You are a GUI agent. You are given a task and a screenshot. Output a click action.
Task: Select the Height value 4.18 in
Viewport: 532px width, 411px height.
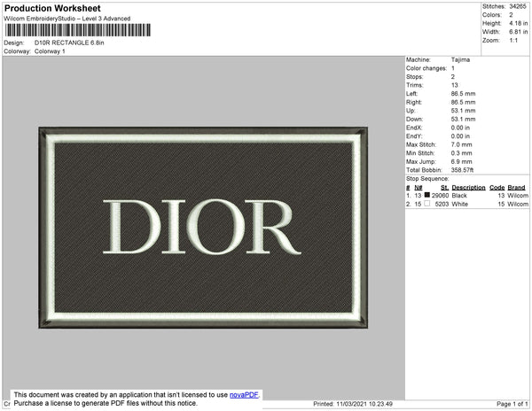pyautogui.click(x=519, y=23)
